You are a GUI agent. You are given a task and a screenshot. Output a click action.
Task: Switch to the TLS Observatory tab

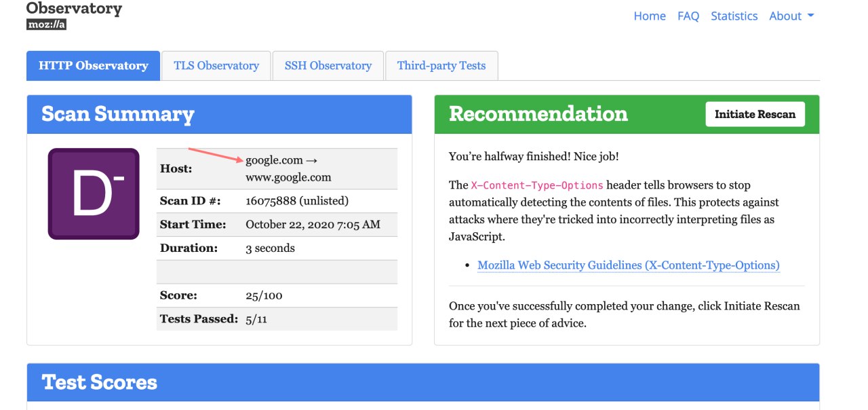(216, 66)
